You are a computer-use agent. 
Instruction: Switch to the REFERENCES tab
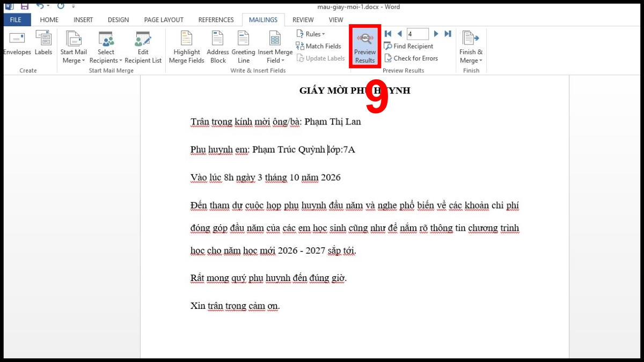point(216,20)
